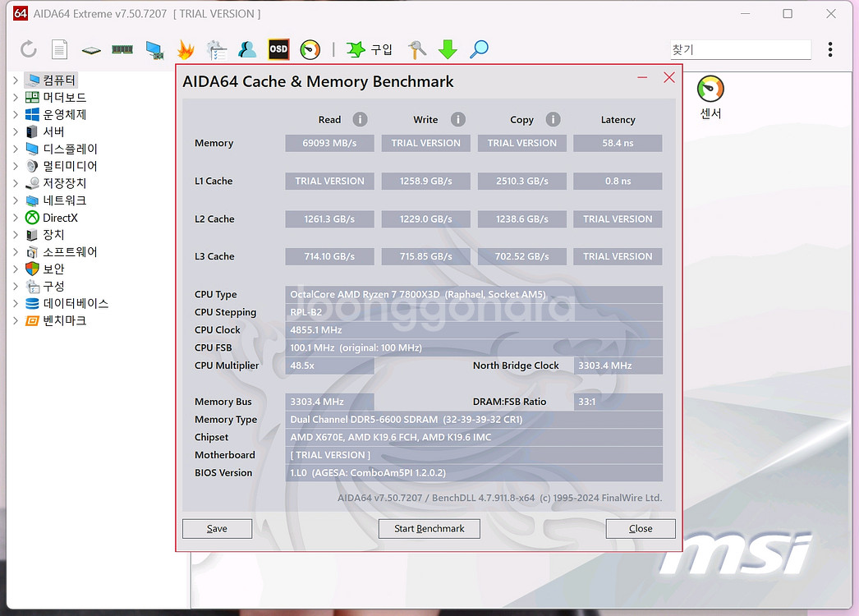This screenshot has height=616, width=859.
Task: Click the green download arrow update icon
Action: (x=447, y=49)
